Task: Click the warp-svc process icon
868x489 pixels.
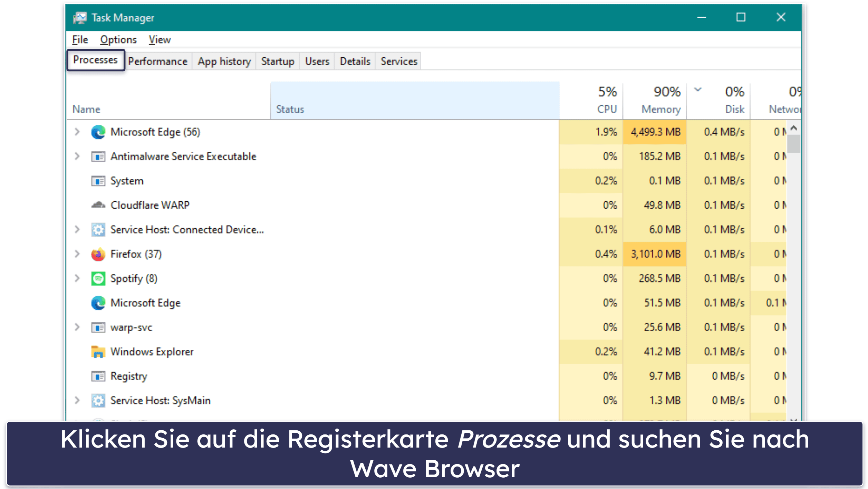Action: coord(98,327)
